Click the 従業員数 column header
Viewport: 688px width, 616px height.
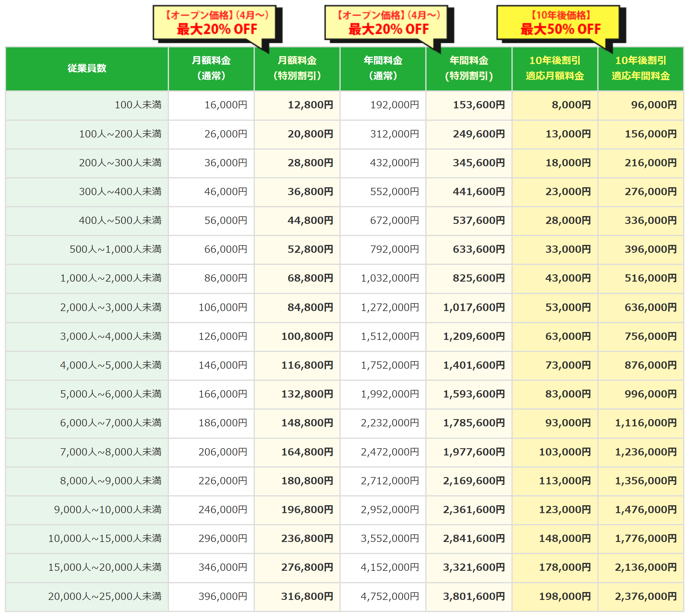pyautogui.click(x=87, y=68)
